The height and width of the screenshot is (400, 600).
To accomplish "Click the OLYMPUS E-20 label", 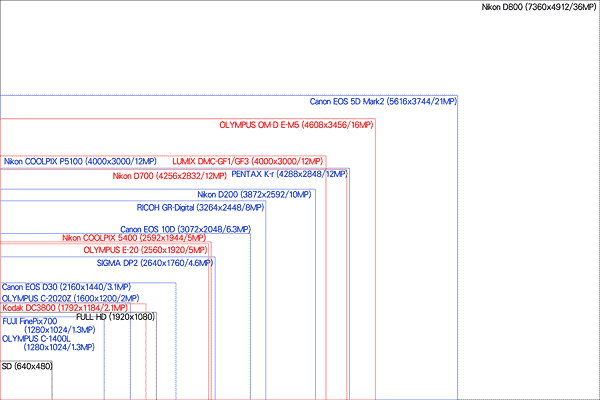I will pos(145,250).
